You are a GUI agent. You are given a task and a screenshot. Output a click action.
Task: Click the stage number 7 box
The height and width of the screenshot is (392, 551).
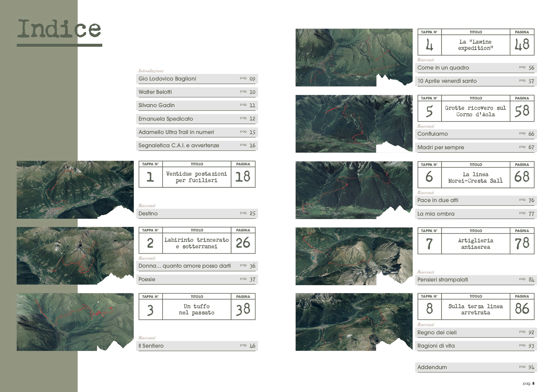pyautogui.click(x=430, y=244)
